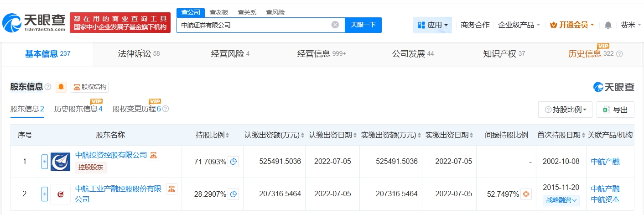Click equity structure icon next to 中航工业产融控股股份有限公司
This screenshot has width=644, height=215.
coord(171,189)
